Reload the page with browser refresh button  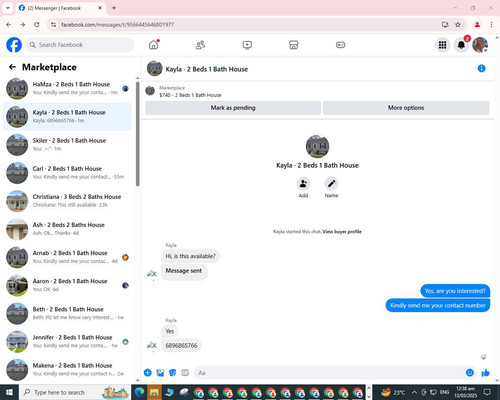click(x=37, y=24)
